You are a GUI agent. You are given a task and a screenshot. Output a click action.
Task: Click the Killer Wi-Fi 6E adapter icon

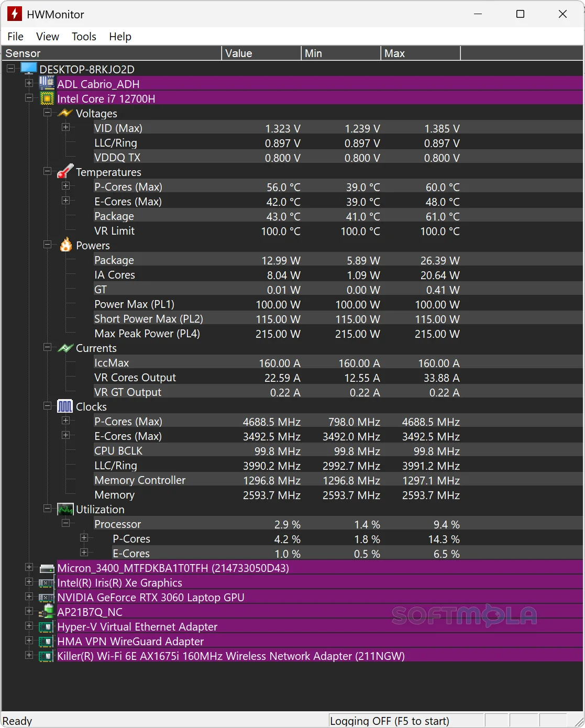click(47, 656)
